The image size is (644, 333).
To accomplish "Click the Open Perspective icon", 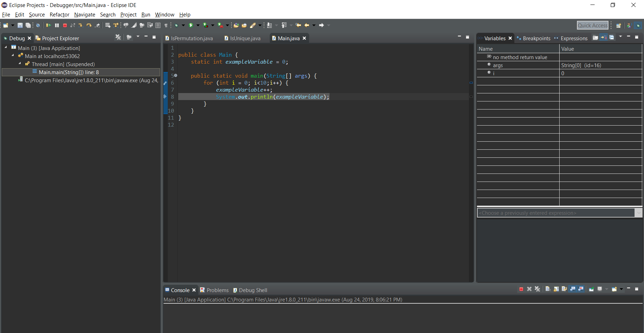I will pyautogui.click(x=619, y=25).
